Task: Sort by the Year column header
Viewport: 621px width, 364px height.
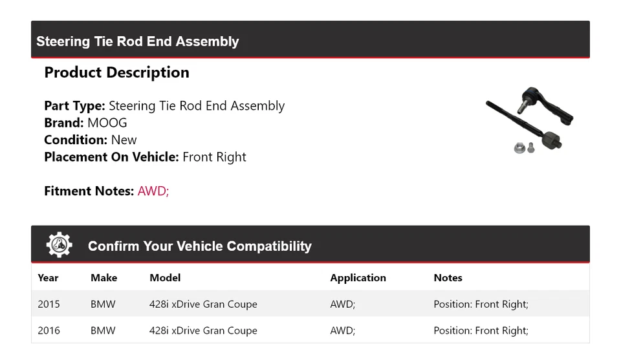Action: 48,278
